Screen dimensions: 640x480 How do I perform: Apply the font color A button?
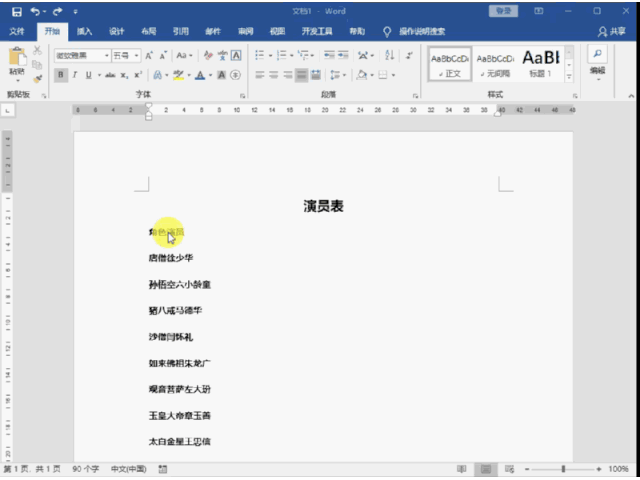click(x=200, y=75)
